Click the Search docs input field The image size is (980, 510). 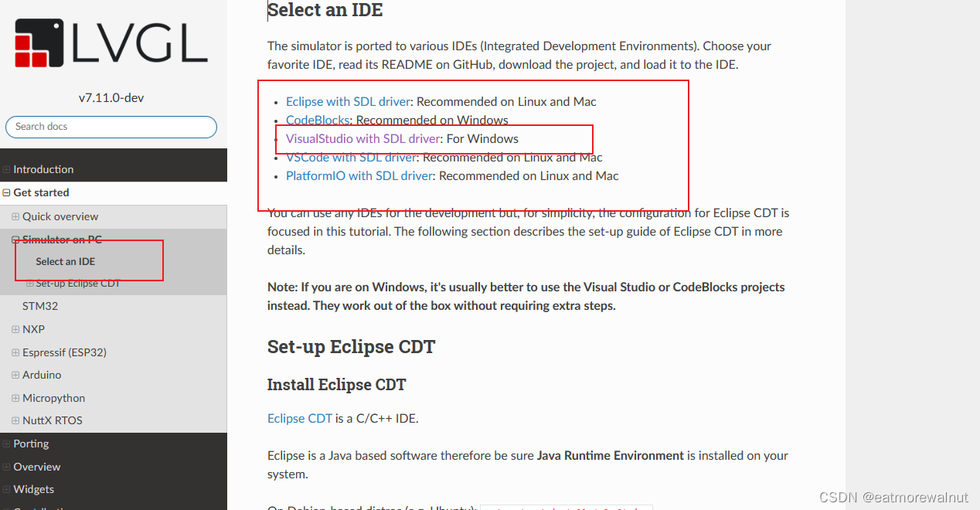[111, 127]
